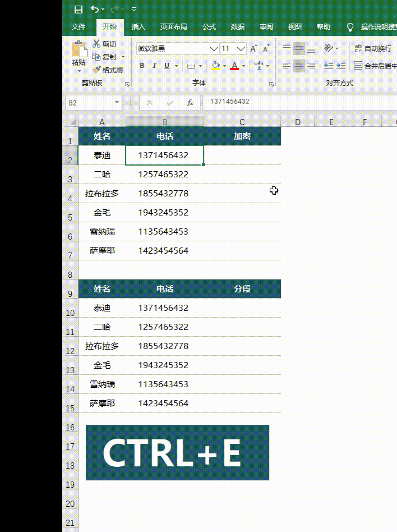
Task: Switch to the 数据 ribbon tab
Action: coord(237,27)
